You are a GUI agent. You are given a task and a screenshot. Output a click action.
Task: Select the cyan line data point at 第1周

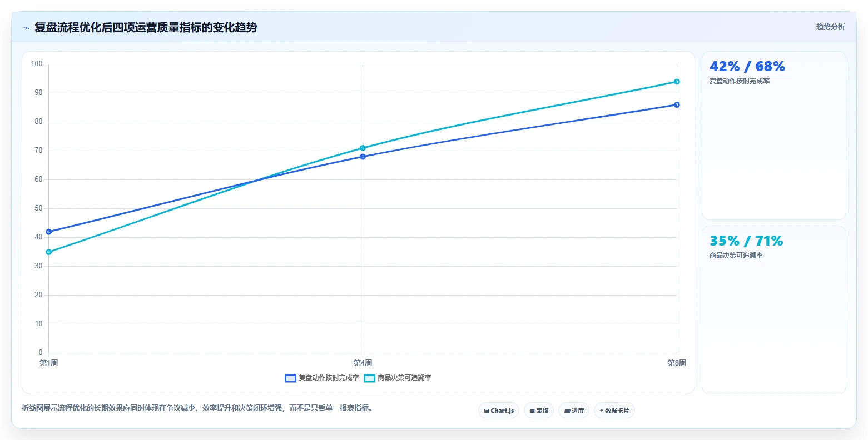(49, 252)
